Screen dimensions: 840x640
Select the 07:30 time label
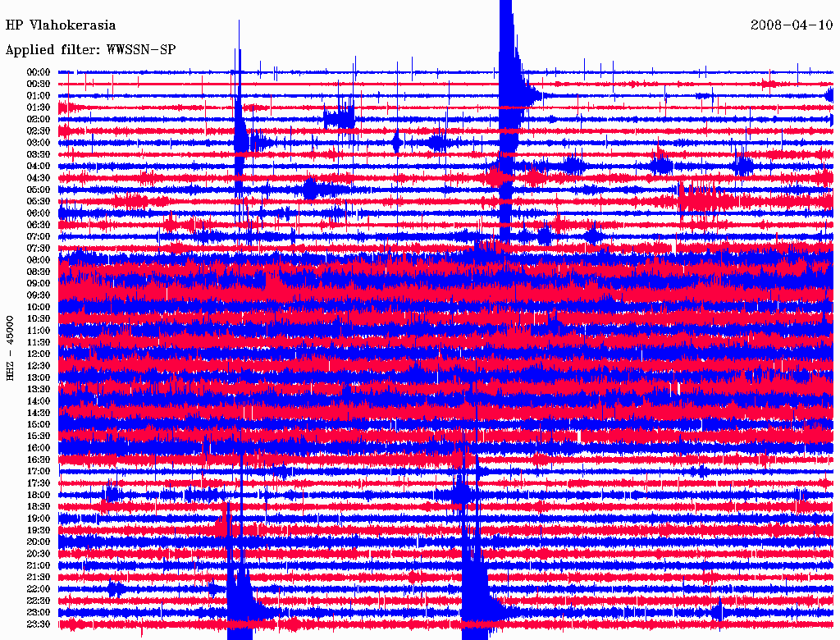click(39, 248)
